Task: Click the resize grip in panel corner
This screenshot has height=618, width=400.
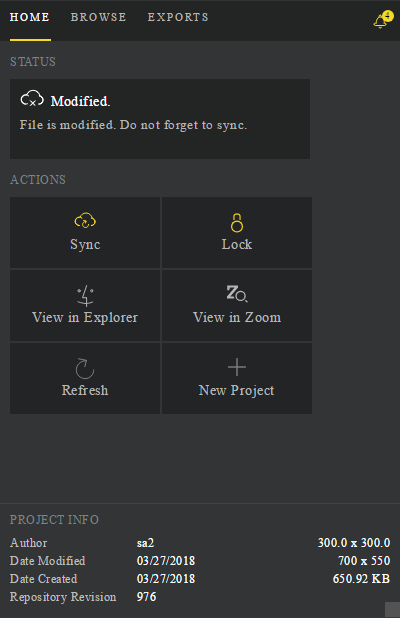Action: click(392, 609)
